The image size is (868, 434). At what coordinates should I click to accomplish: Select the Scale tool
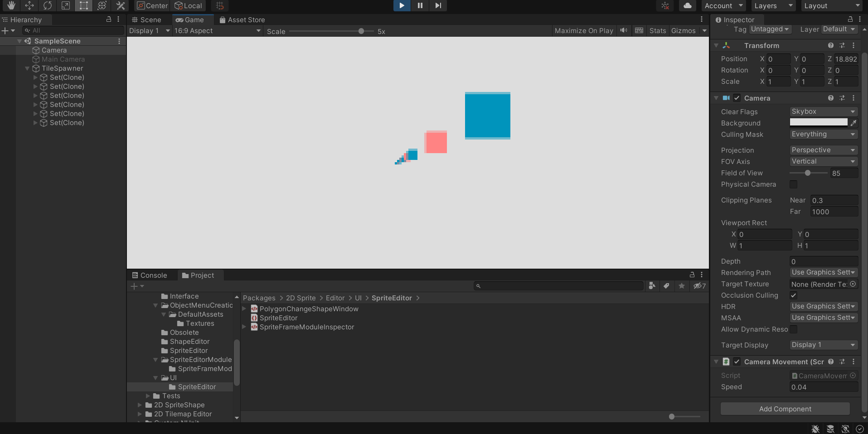66,6
